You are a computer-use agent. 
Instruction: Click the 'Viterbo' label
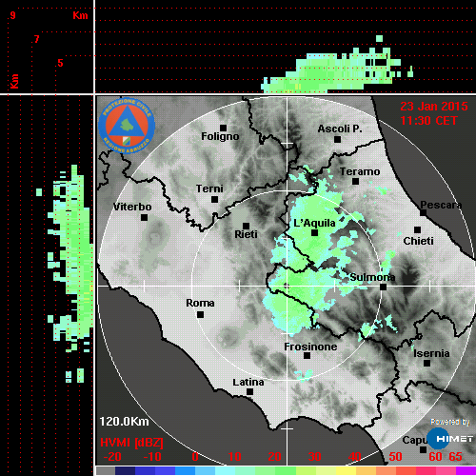132,207
